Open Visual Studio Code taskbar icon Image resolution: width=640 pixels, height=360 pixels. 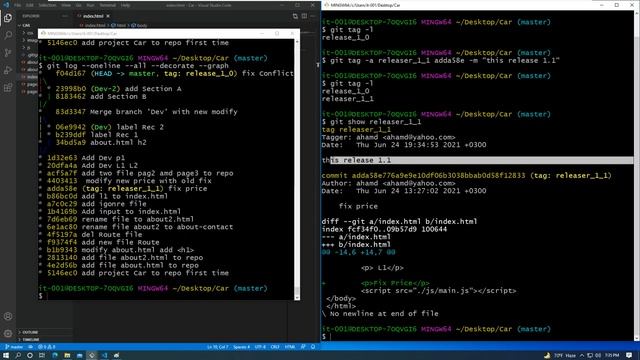104,356
